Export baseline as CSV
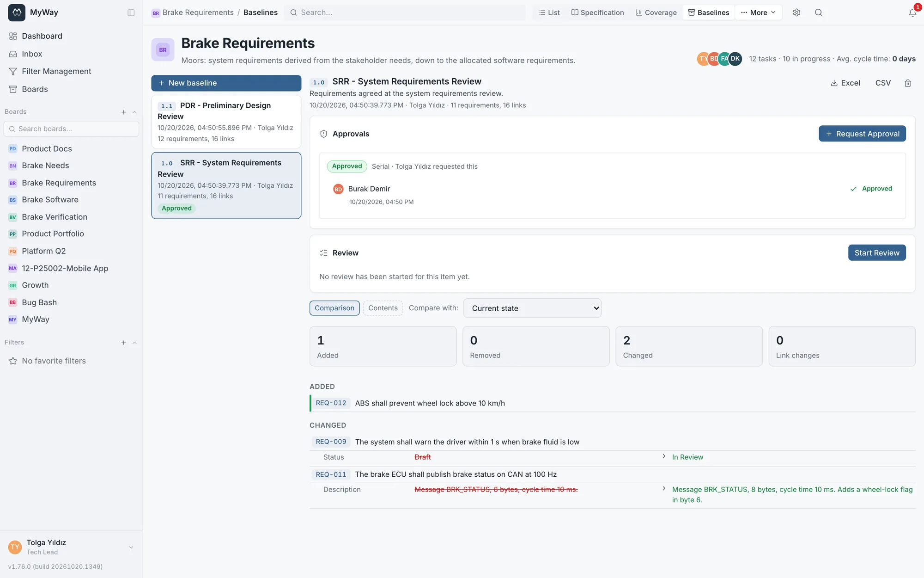Screen dimensions: 924x578 [883, 83]
